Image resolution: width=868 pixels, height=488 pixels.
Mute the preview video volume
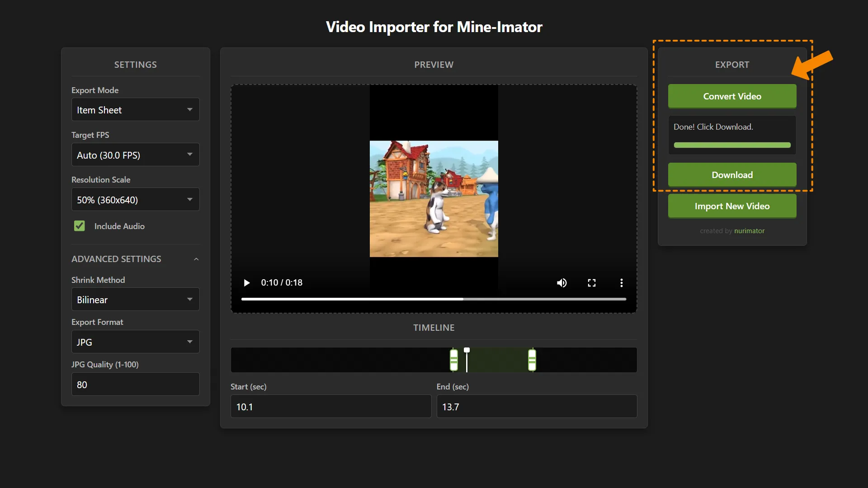[561, 283]
